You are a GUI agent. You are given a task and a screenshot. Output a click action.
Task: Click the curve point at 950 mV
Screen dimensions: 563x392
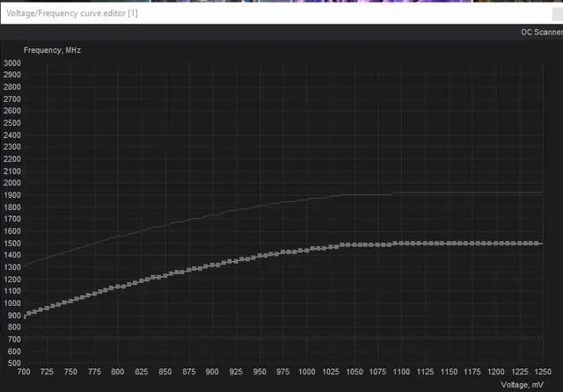click(x=260, y=255)
